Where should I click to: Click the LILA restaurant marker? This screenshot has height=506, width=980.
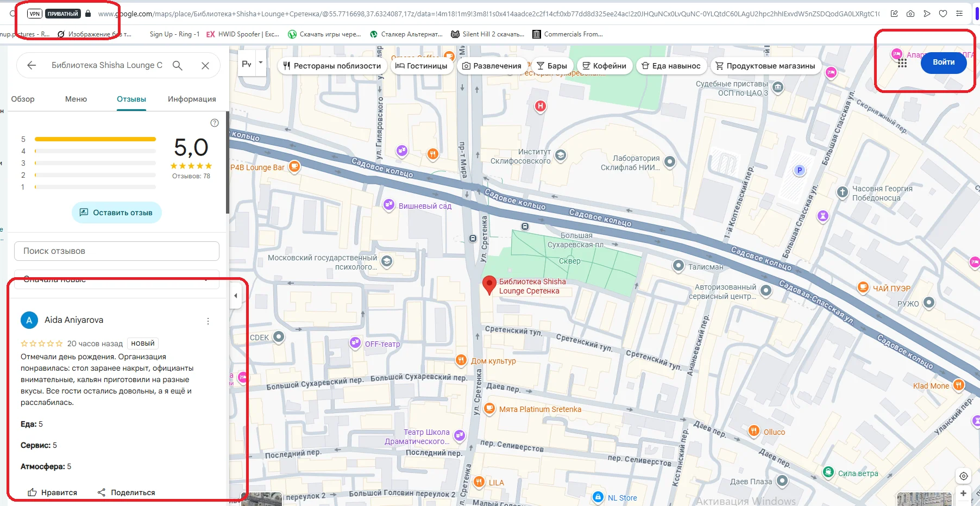click(479, 482)
